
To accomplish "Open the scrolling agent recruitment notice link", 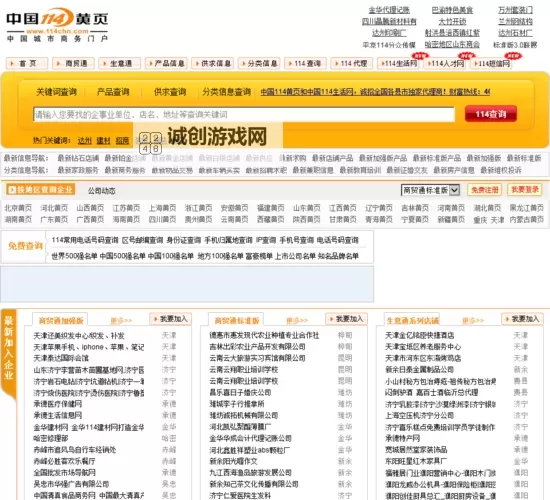I will point(375,92).
